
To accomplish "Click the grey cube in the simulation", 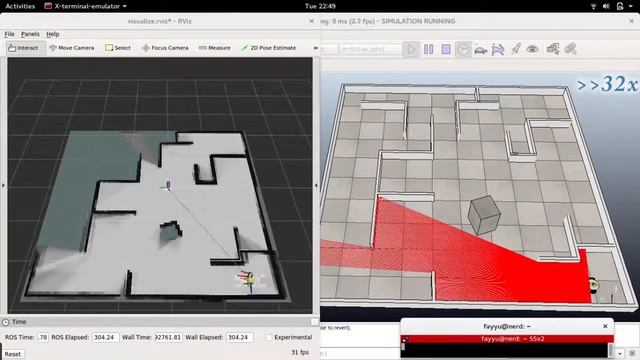I will [x=484, y=215].
